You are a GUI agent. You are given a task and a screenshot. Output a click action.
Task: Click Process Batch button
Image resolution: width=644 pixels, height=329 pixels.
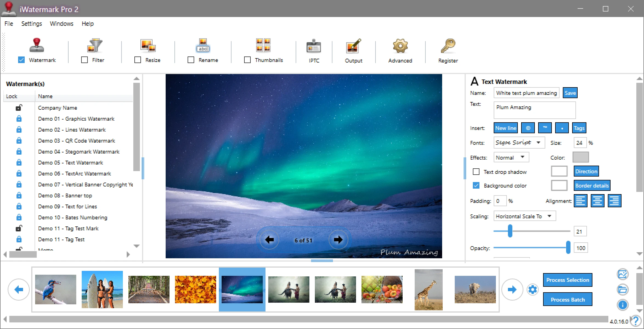(x=567, y=299)
